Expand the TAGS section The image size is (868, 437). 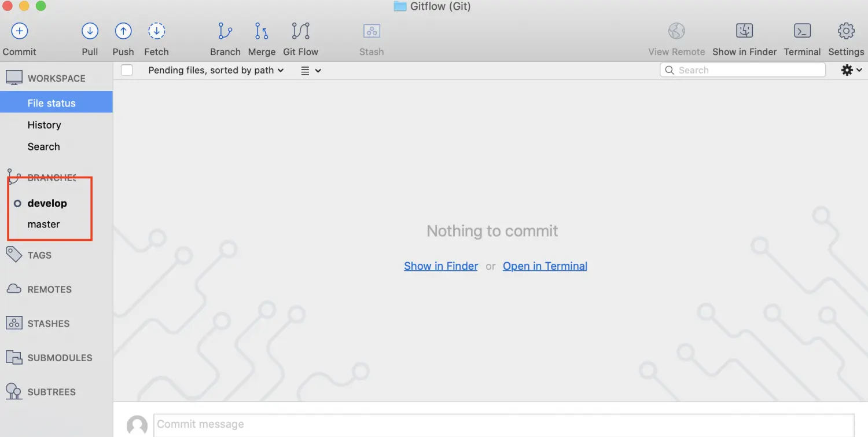pos(39,255)
